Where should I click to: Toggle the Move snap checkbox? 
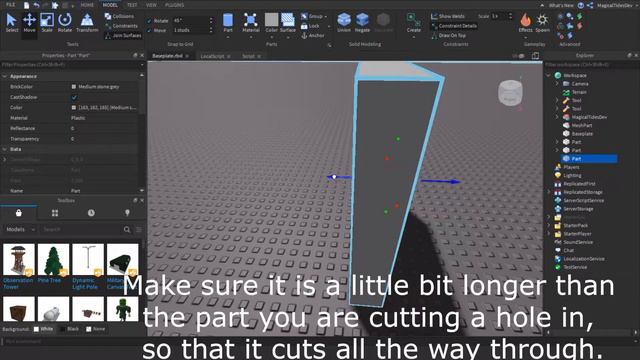click(x=149, y=30)
